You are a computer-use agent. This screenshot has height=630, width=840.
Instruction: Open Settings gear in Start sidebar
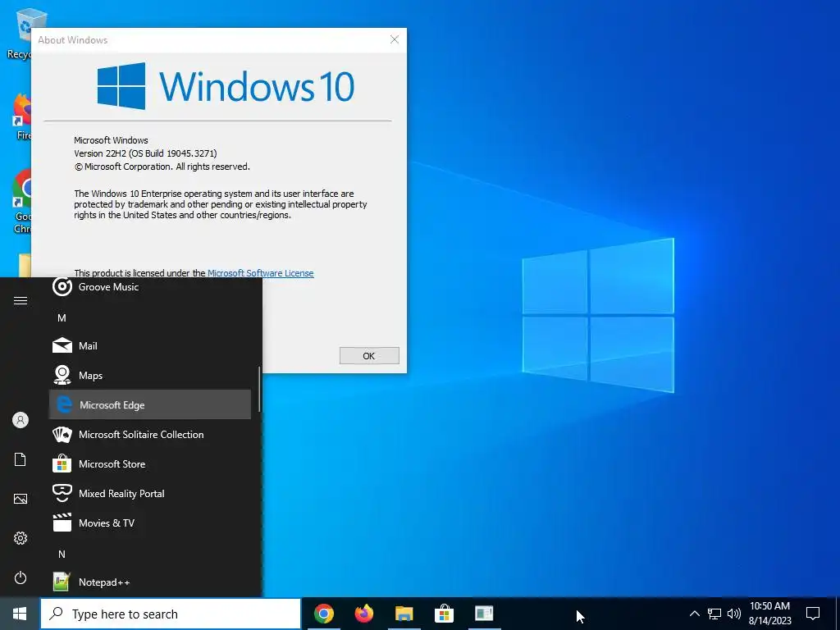point(21,538)
